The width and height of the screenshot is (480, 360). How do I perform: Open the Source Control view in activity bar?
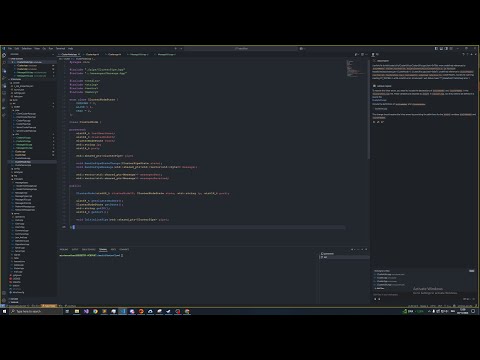4,71
